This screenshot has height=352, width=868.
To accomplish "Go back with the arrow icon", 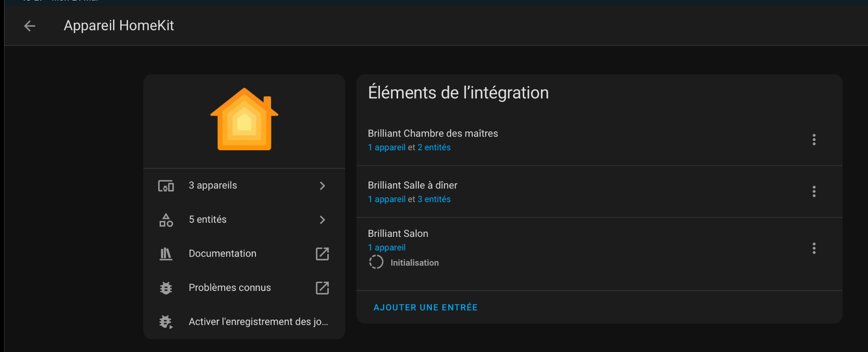I will (29, 26).
